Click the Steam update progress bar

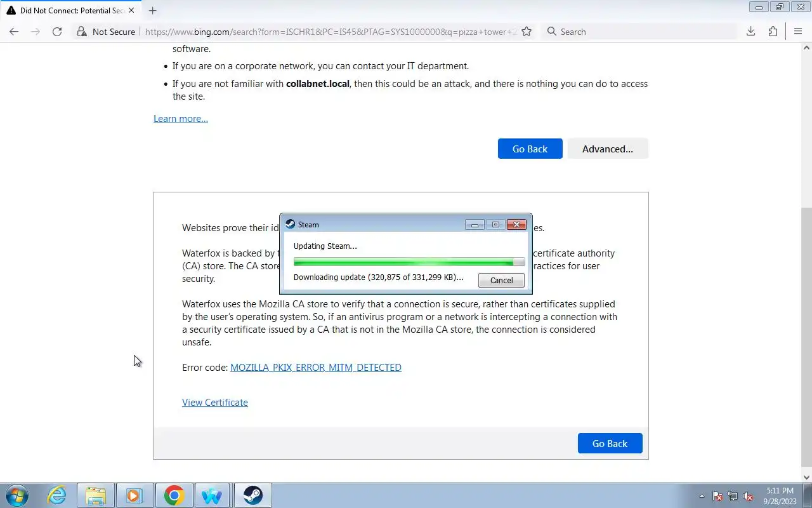point(409,262)
